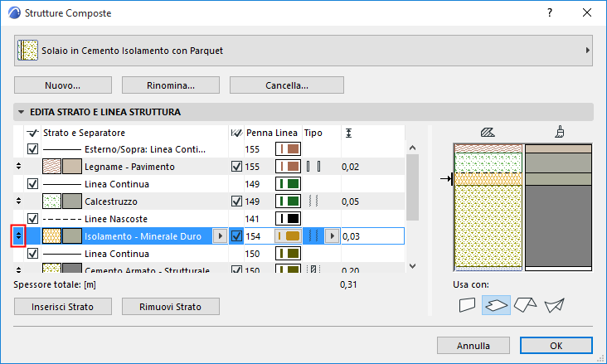The height and width of the screenshot is (364, 607).
Task: Select the slab 'Usa con' icon
Action: click(x=496, y=305)
